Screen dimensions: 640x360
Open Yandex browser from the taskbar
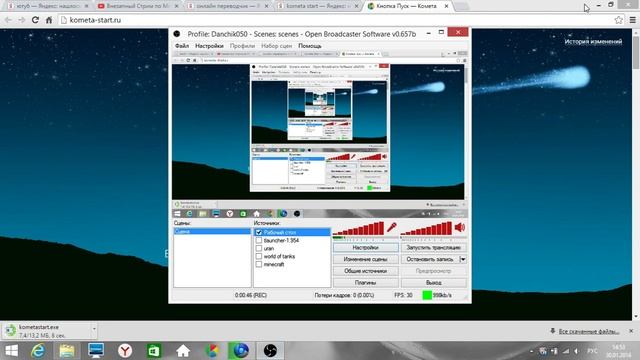tap(125, 350)
